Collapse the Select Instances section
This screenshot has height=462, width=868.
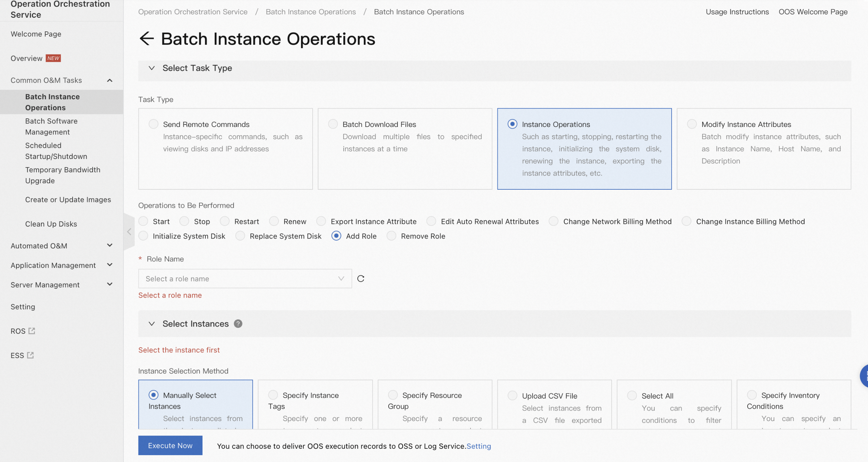[x=152, y=324]
